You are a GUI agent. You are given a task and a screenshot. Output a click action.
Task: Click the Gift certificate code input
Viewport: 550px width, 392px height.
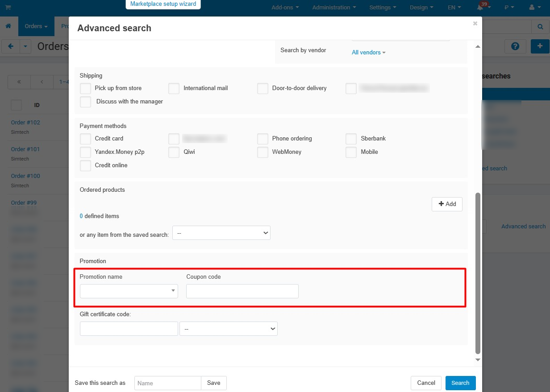pos(129,329)
